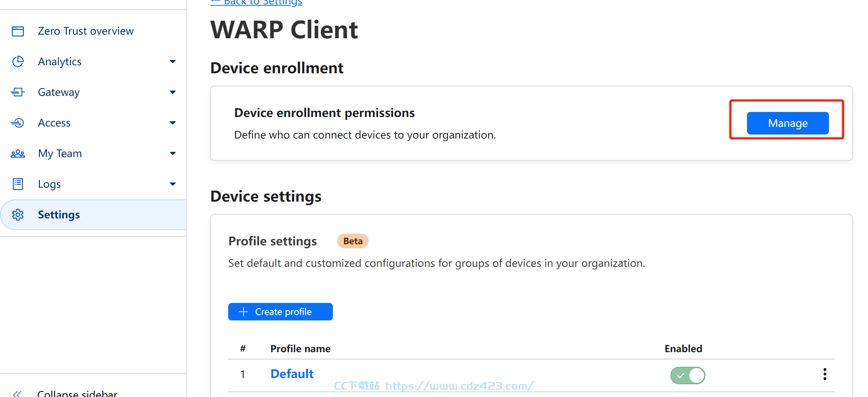868x397 pixels.
Task: Click row number 1 in profile table
Action: (x=243, y=374)
